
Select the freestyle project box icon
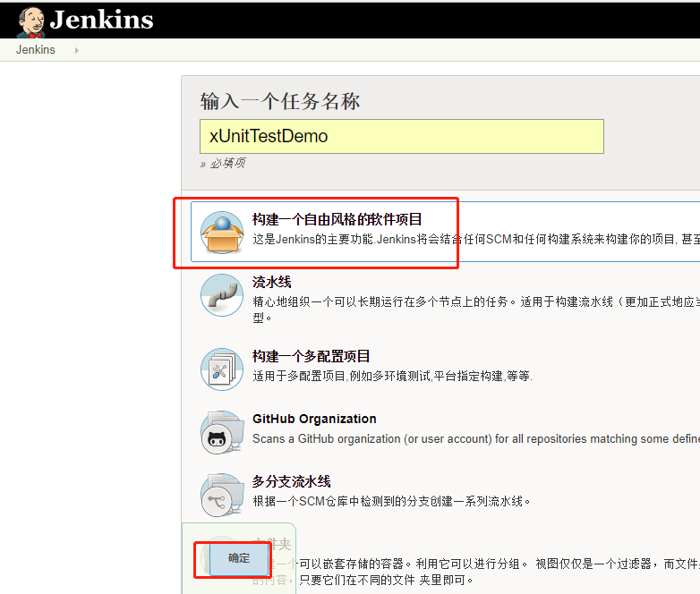tap(222, 232)
